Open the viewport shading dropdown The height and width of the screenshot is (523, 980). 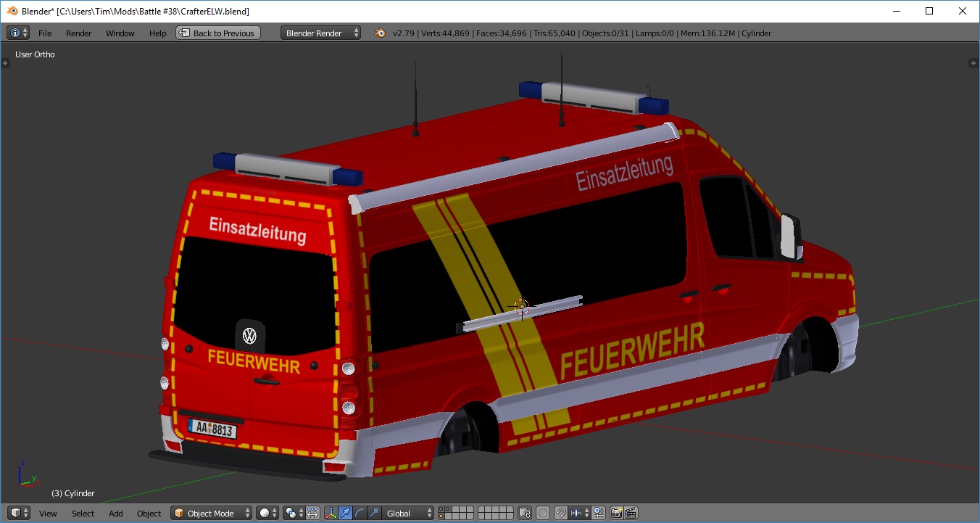pos(267,513)
